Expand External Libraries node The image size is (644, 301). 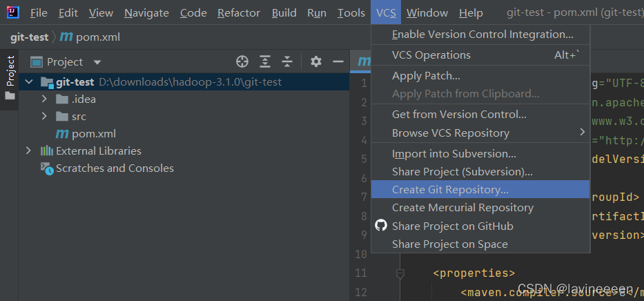(x=28, y=150)
